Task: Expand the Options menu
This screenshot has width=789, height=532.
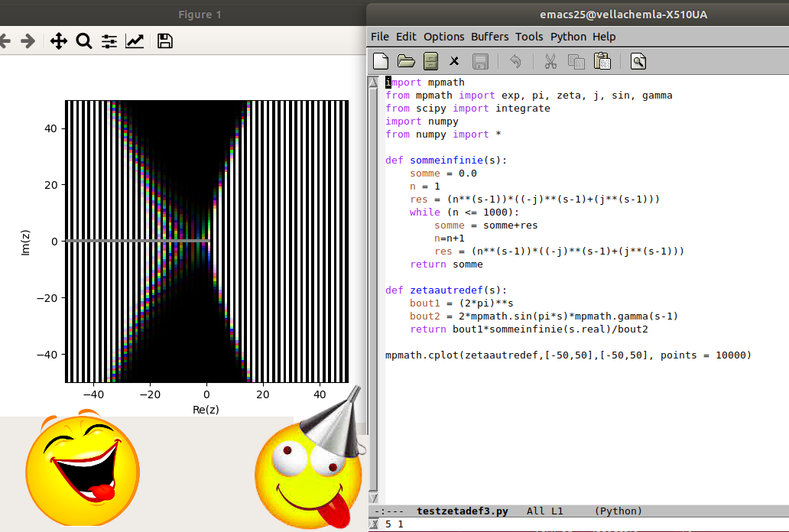Action: pos(443,37)
